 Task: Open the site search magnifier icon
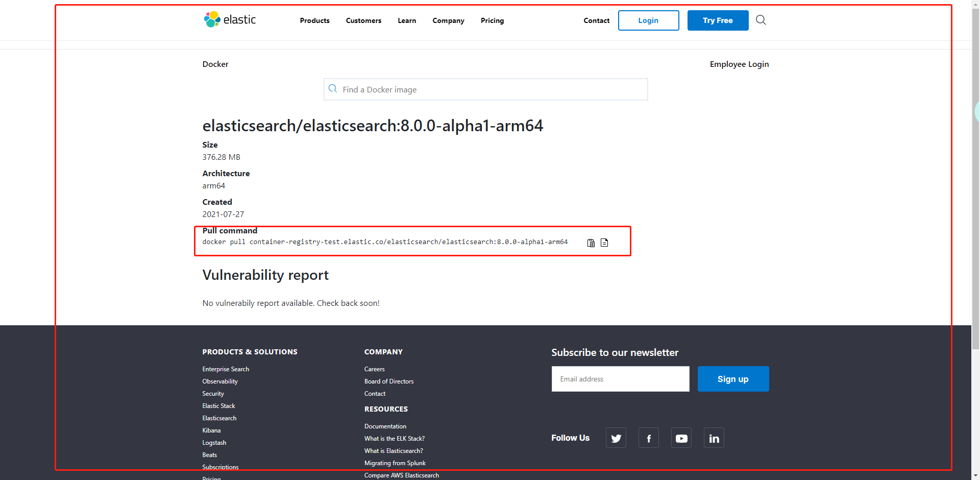[x=761, y=20]
